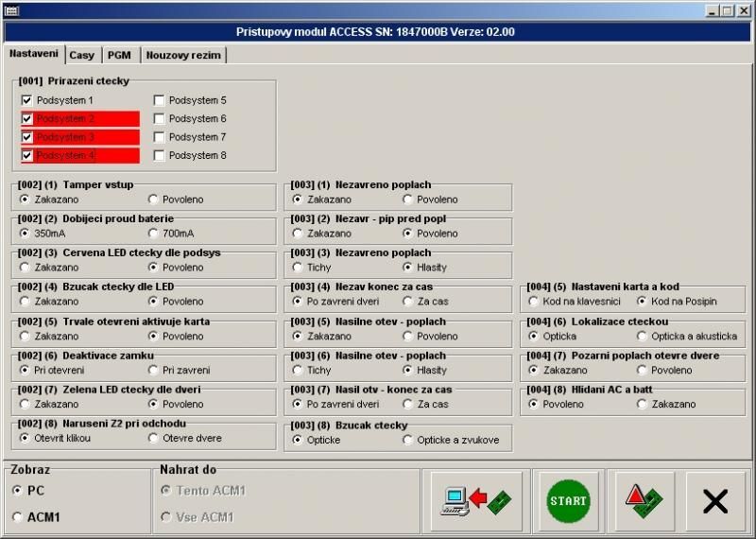Click the read-from-module-to-PC transfer icon
This screenshot has width=756, height=539.
tap(475, 499)
